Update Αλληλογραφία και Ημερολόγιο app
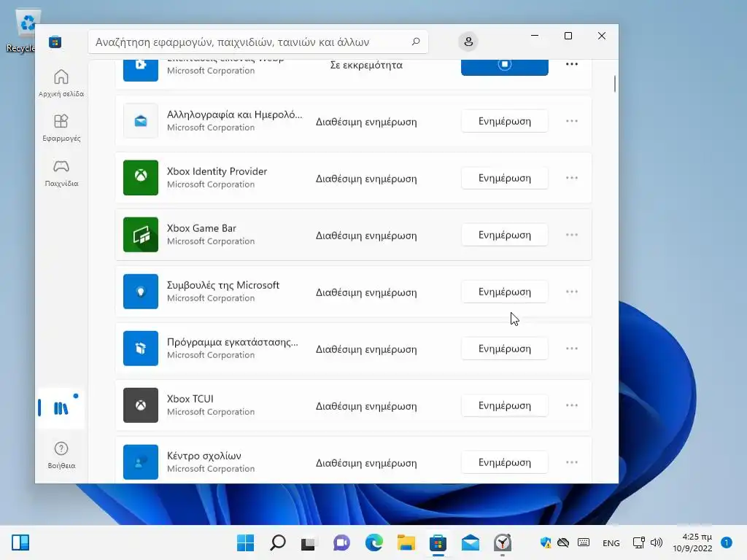747x560 pixels. point(505,122)
